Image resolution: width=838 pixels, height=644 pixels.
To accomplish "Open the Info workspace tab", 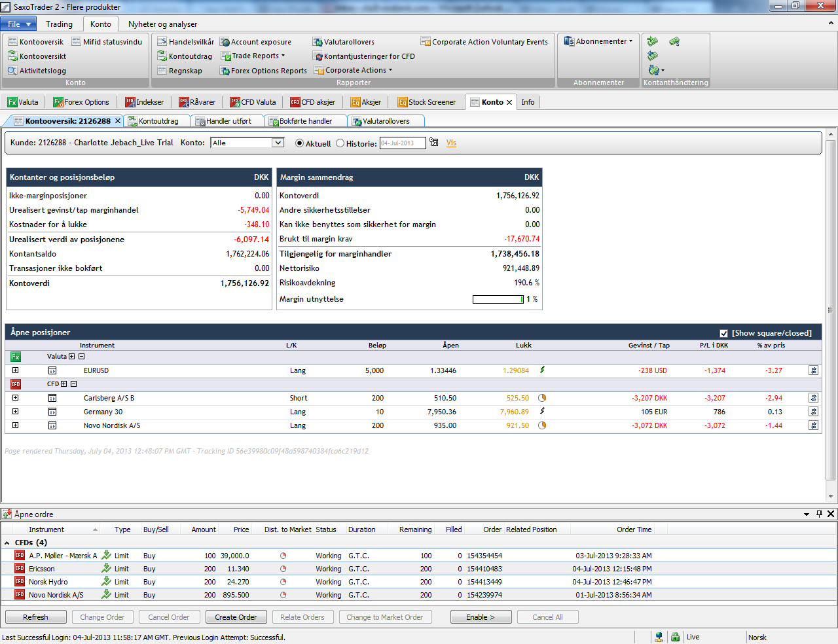I will [528, 102].
